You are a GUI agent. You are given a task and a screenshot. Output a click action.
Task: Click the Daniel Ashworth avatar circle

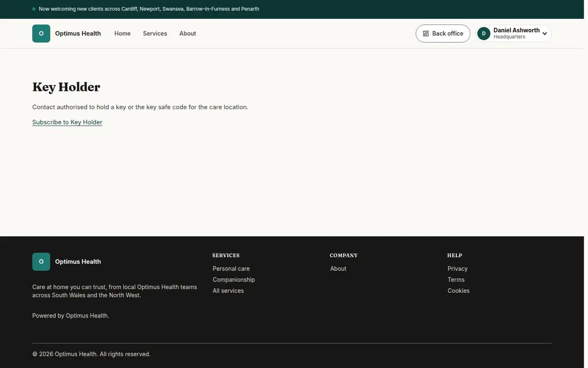[x=484, y=33]
